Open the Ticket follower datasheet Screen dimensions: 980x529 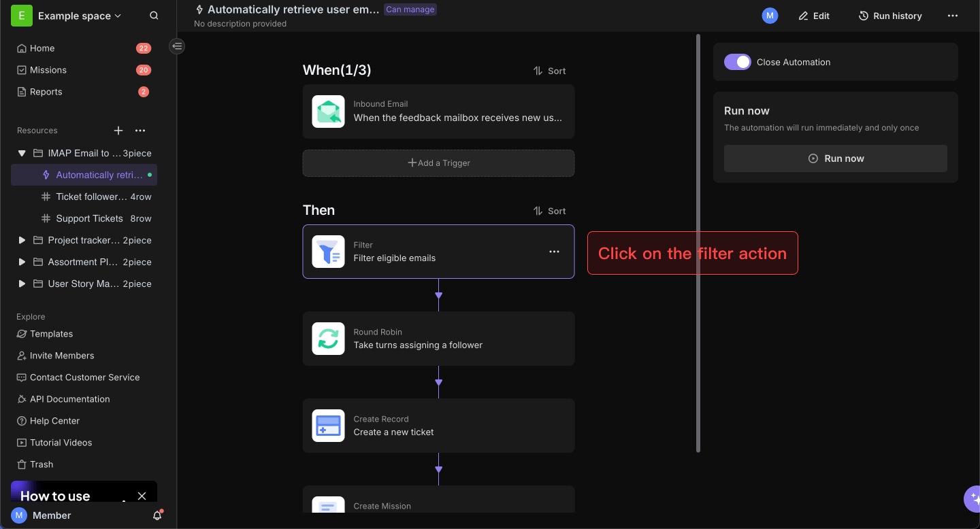pyautogui.click(x=84, y=197)
